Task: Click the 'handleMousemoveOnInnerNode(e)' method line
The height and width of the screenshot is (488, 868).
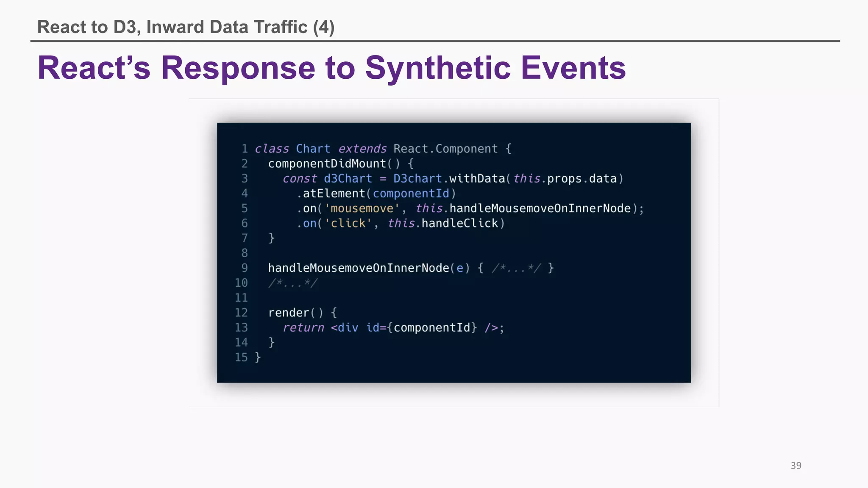Action: (x=411, y=268)
